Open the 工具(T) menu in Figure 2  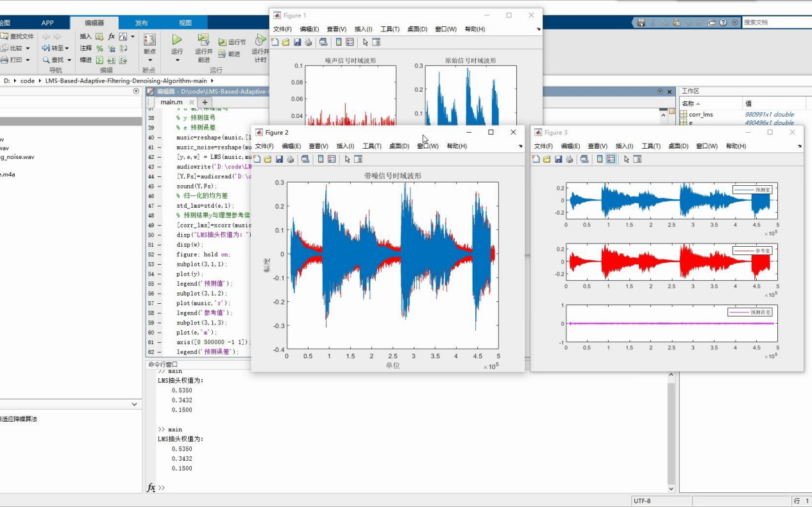click(x=372, y=146)
